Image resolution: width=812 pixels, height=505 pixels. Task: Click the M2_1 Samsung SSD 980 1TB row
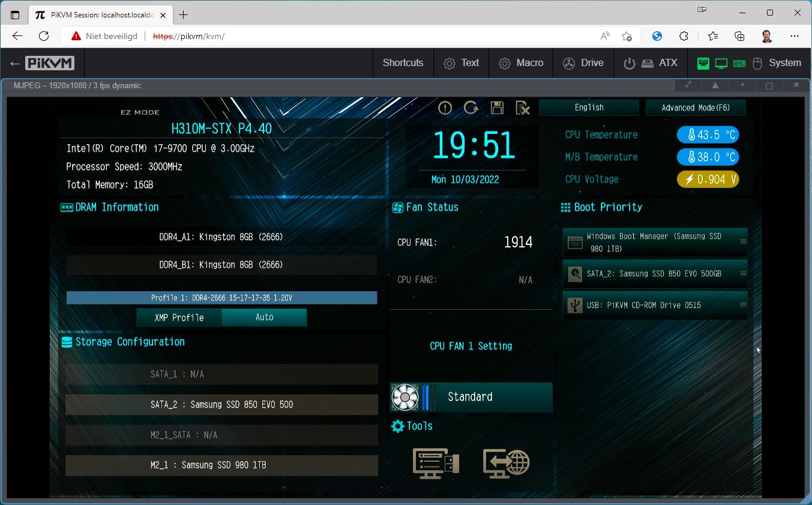coord(221,465)
